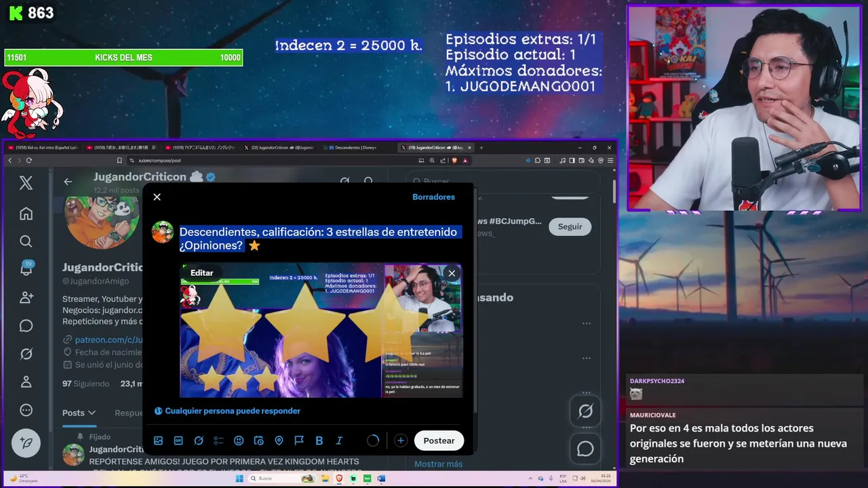
Task: Open the emoji picker in composer
Action: [x=239, y=441]
